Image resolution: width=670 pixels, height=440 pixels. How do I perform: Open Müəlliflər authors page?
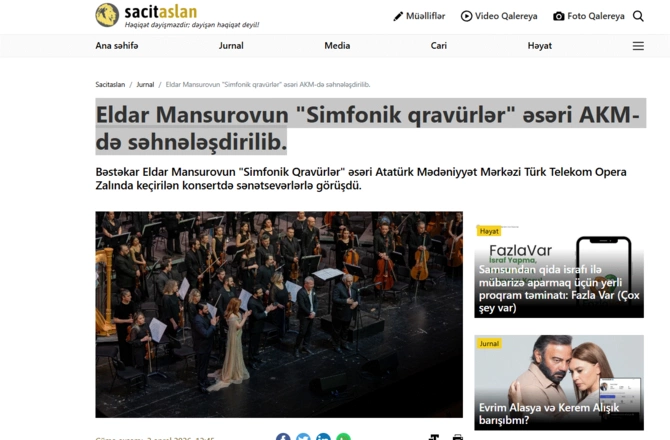[419, 16]
